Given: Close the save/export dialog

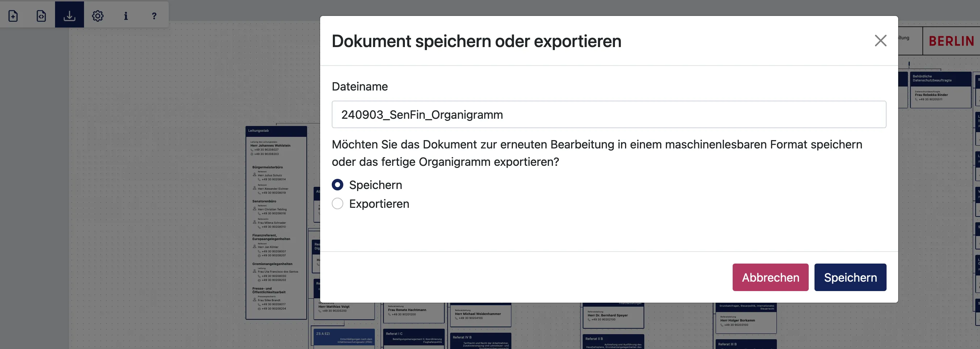Looking at the screenshot, I should click(x=880, y=41).
